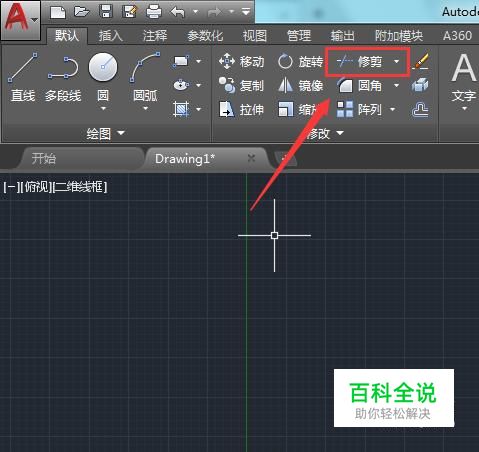
Task: Click the 文字 text tool
Action: (x=464, y=77)
